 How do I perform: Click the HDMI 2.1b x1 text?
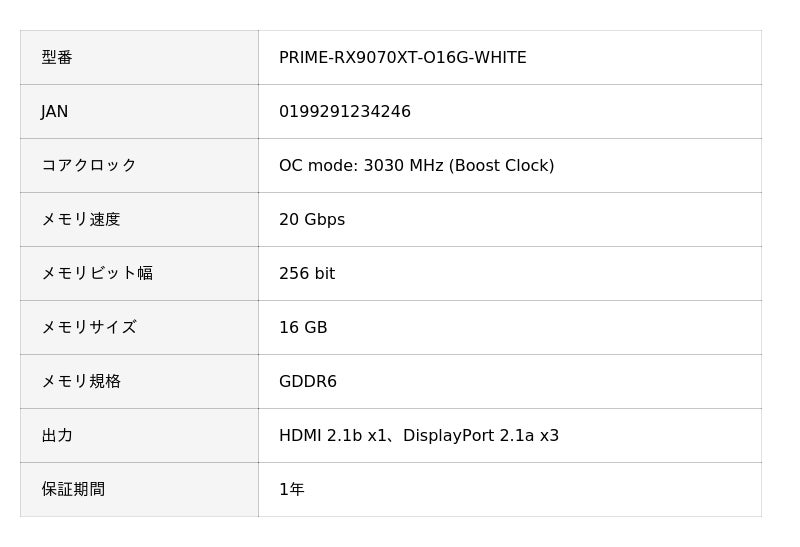[333, 436]
